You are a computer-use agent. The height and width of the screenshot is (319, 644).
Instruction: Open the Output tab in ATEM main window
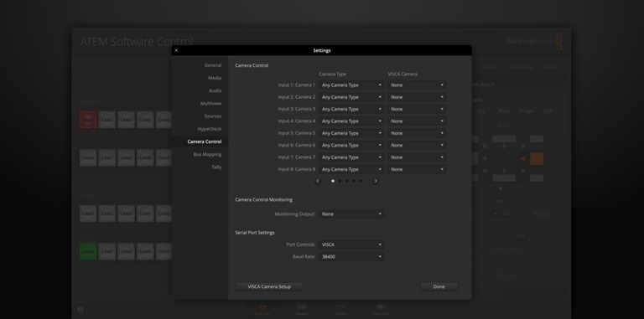click(548, 68)
